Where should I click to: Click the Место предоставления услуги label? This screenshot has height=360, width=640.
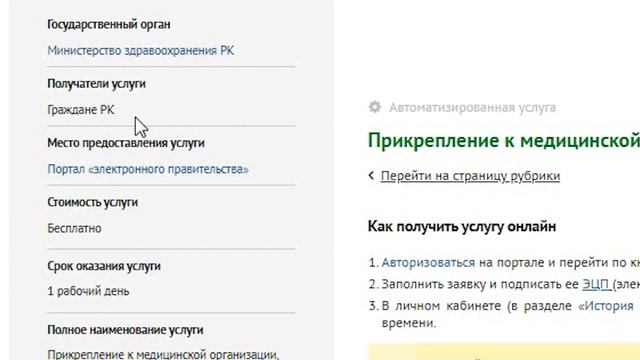126,143
